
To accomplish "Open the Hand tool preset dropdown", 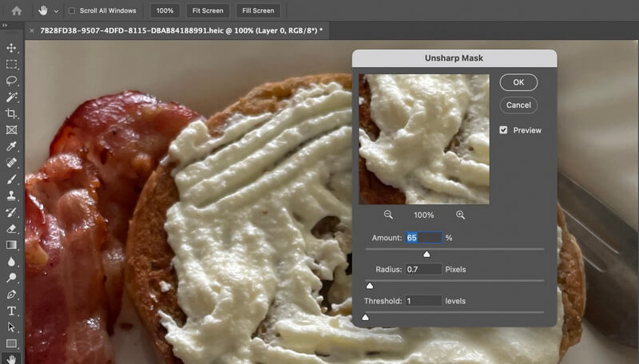I will (x=54, y=11).
